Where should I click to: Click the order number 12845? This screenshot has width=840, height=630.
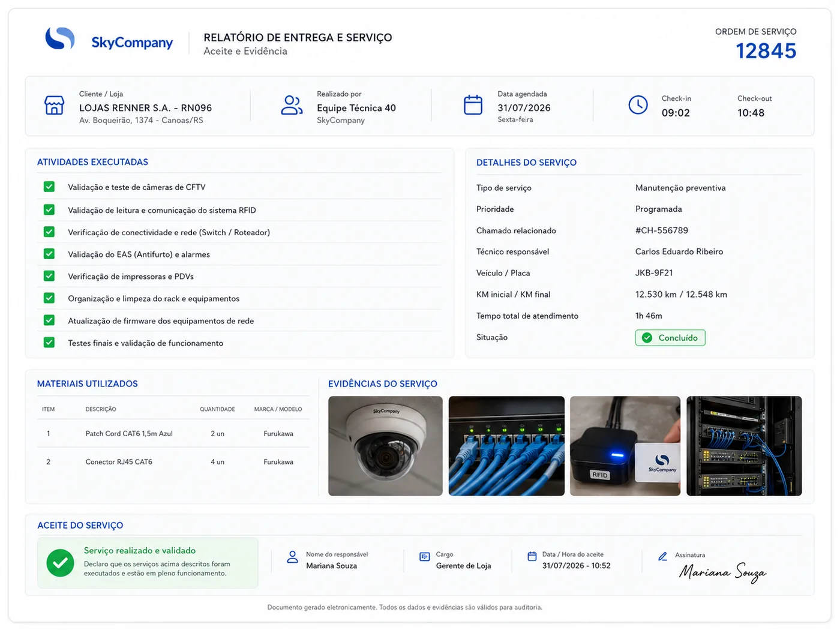pyautogui.click(x=766, y=51)
